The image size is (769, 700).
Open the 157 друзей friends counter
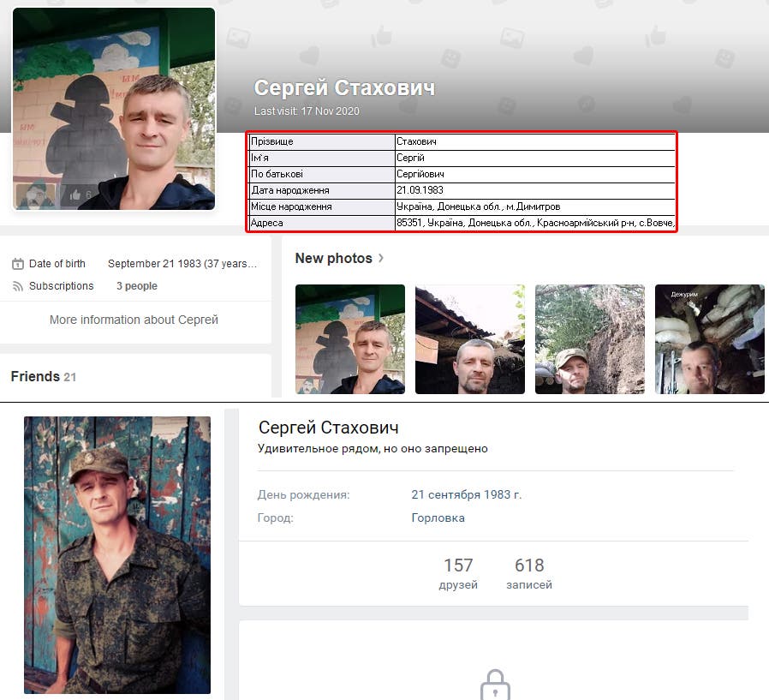[458, 574]
